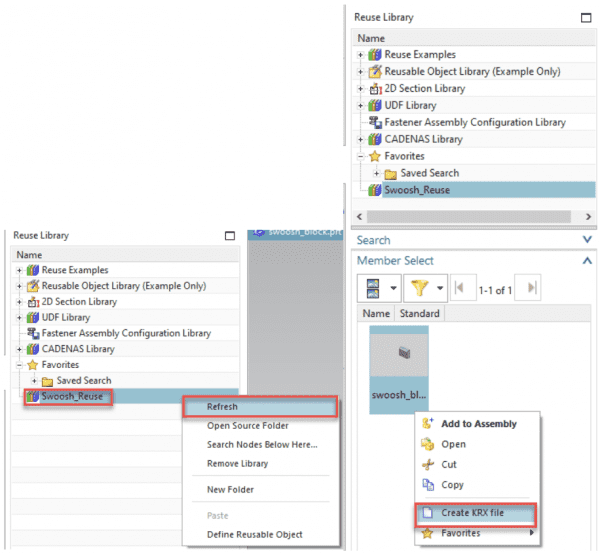
Task: Expand Saved Search in the left panel
Action: click(x=34, y=381)
